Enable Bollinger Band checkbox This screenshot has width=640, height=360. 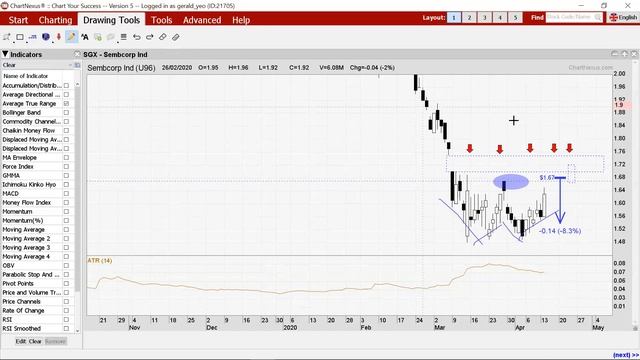pyautogui.click(x=66, y=113)
